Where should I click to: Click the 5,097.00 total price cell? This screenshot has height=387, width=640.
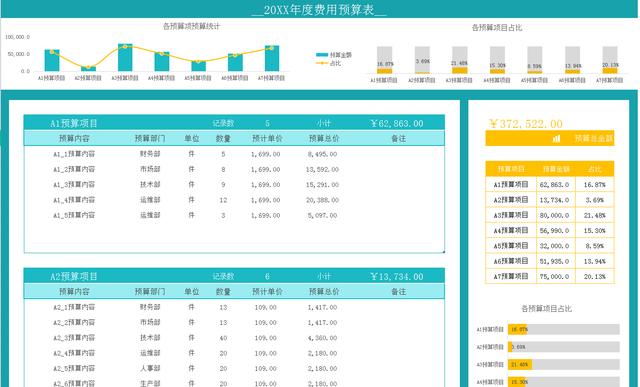coord(322,216)
